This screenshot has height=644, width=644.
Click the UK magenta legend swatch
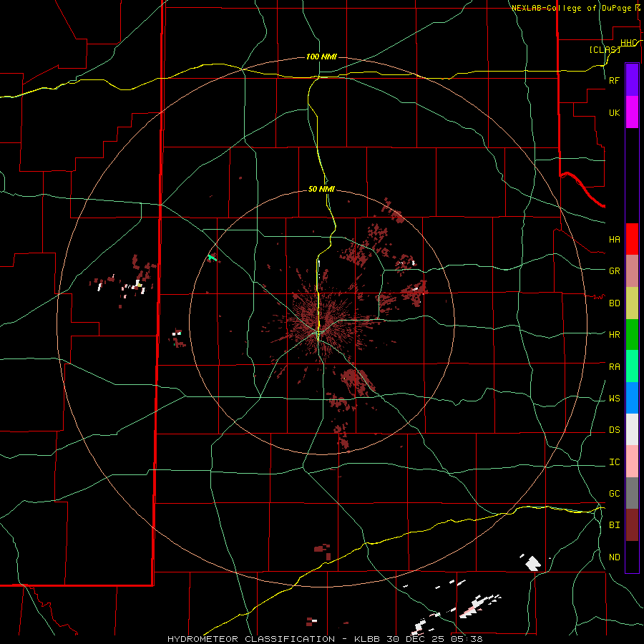pyautogui.click(x=632, y=112)
